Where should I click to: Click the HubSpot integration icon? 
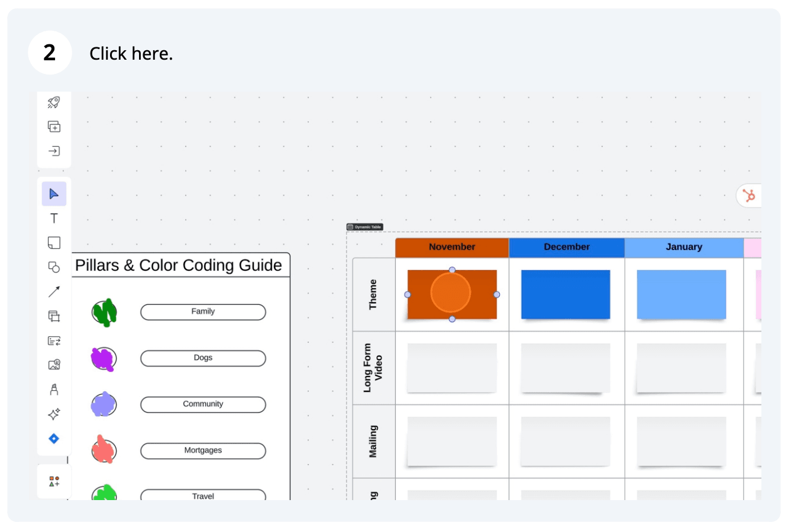click(749, 196)
